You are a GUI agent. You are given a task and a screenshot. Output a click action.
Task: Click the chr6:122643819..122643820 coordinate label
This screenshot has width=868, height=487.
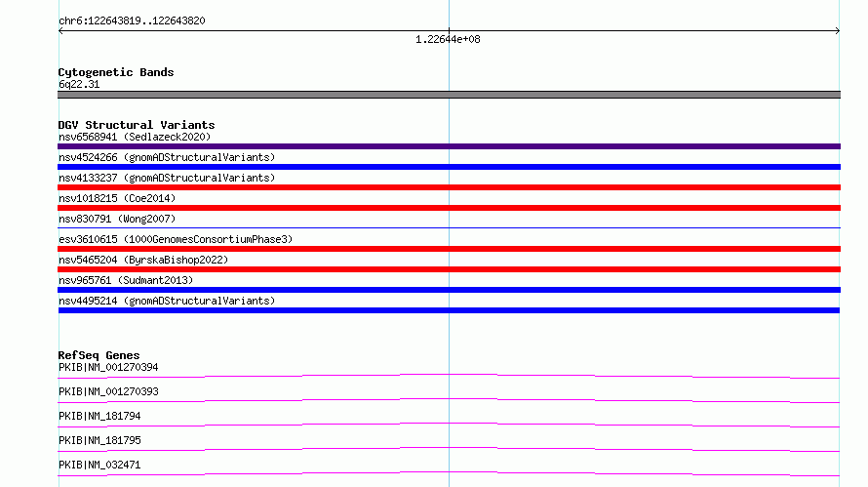132,21
